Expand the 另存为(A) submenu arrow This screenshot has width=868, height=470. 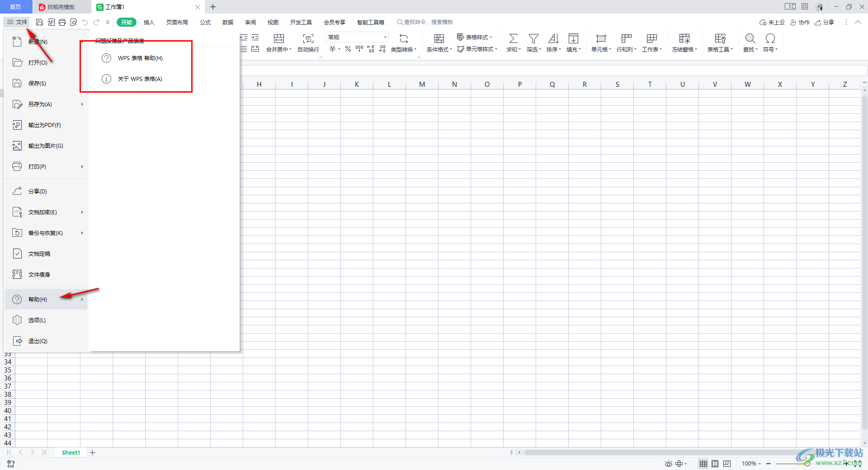[x=82, y=104]
